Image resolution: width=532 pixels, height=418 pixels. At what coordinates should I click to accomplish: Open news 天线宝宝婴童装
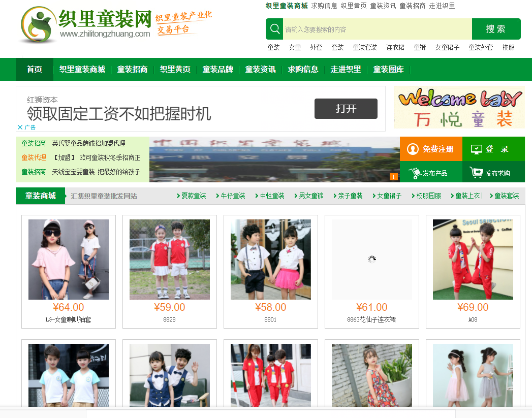coord(96,172)
